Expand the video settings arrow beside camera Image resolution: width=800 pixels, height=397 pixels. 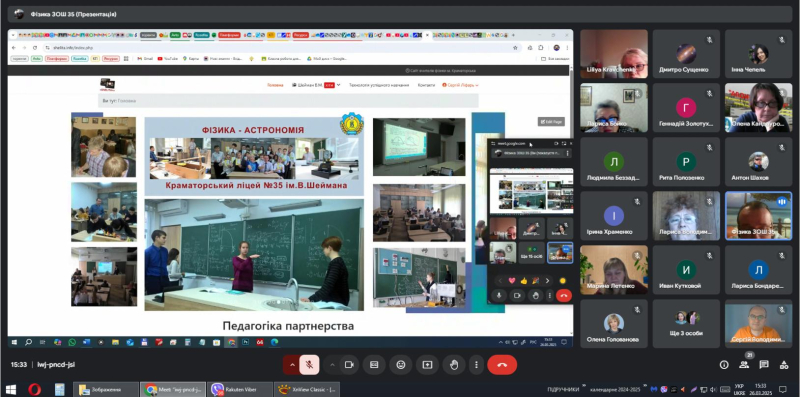click(332, 365)
